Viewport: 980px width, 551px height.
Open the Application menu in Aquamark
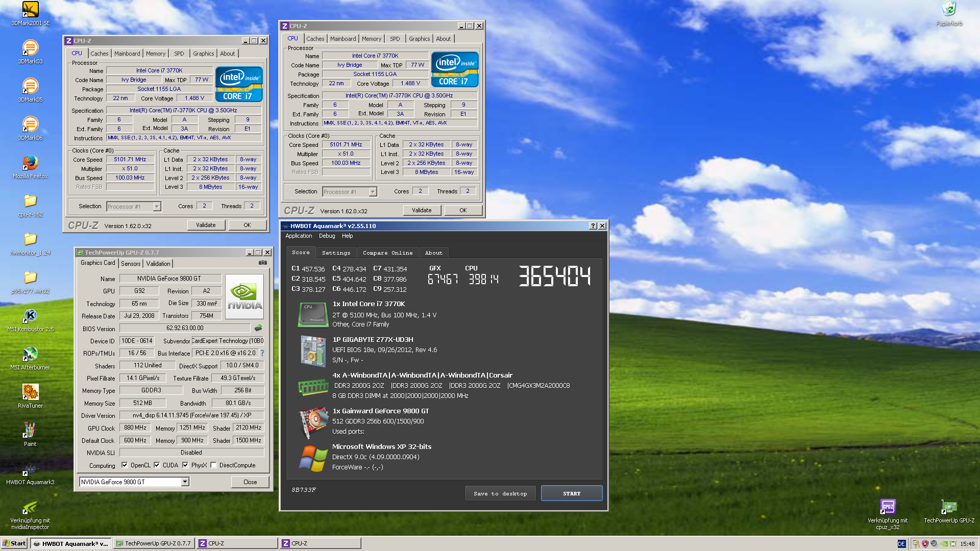[x=299, y=236]
